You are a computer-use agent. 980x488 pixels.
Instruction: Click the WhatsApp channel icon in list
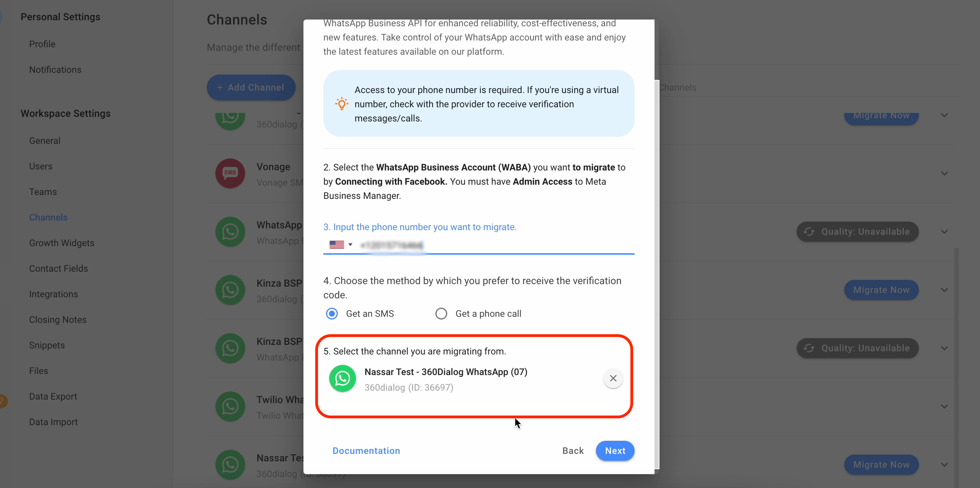pos(230,232)
